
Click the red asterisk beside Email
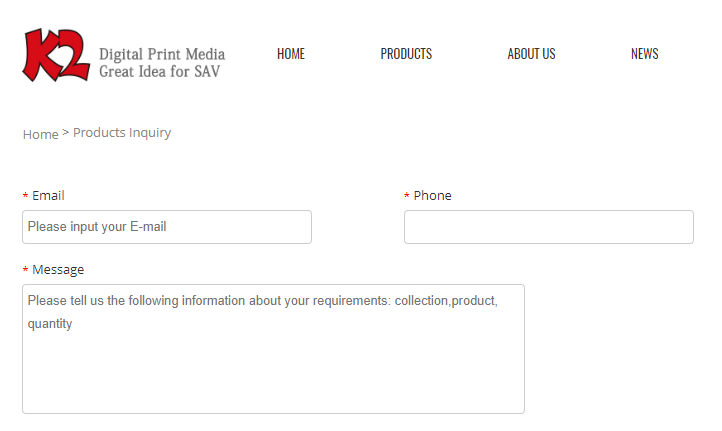[25, 197]
